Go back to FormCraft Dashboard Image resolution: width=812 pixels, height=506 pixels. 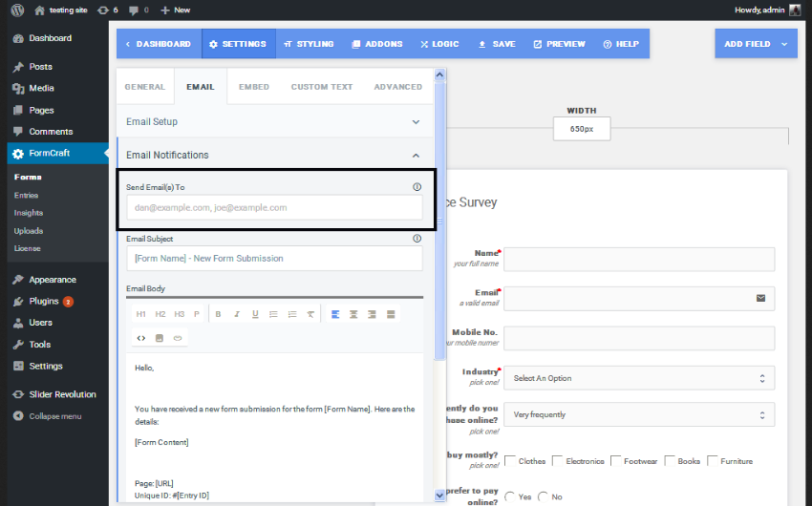click(x=159, y=44)
